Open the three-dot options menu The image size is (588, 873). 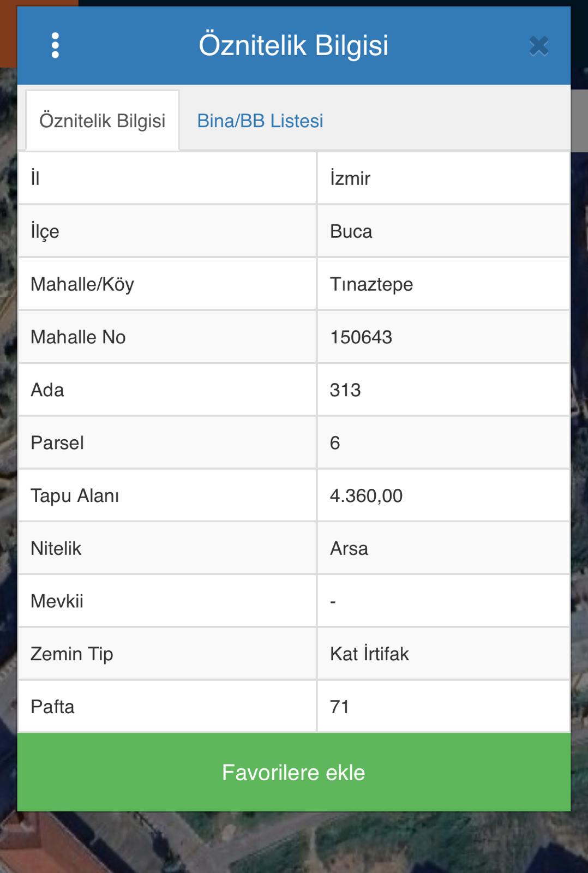(x=55, y=45)
